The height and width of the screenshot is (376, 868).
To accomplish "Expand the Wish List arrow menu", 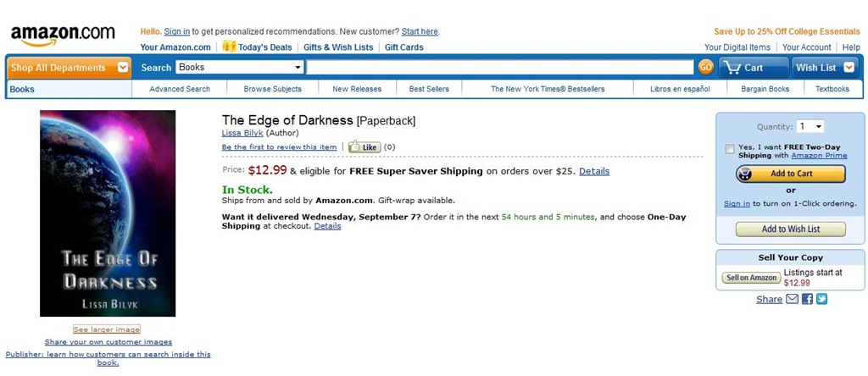I will pos(849,68).
